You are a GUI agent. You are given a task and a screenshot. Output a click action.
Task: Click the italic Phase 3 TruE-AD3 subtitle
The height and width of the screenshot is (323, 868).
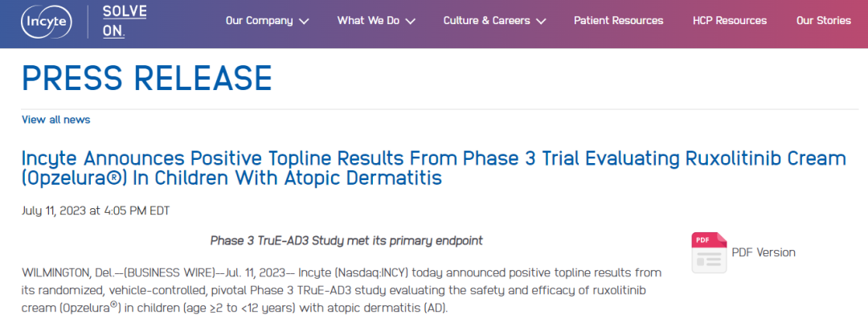tap(346, 240)
